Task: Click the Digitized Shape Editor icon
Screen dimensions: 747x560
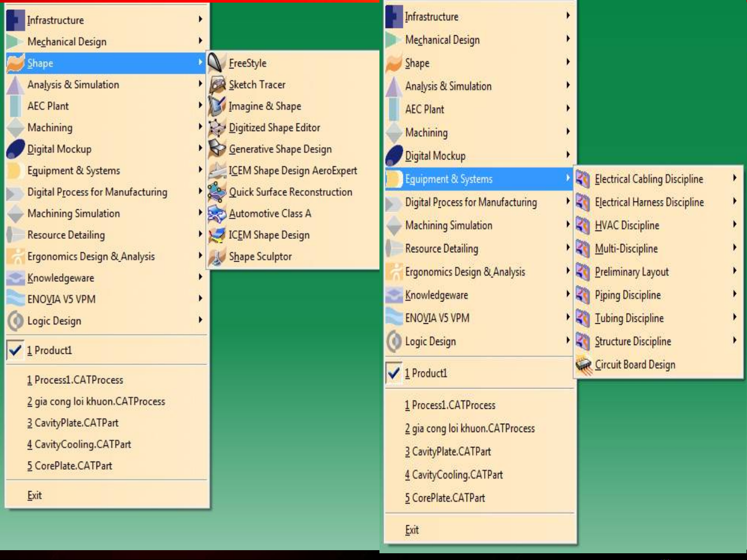Action: [217, 127]
